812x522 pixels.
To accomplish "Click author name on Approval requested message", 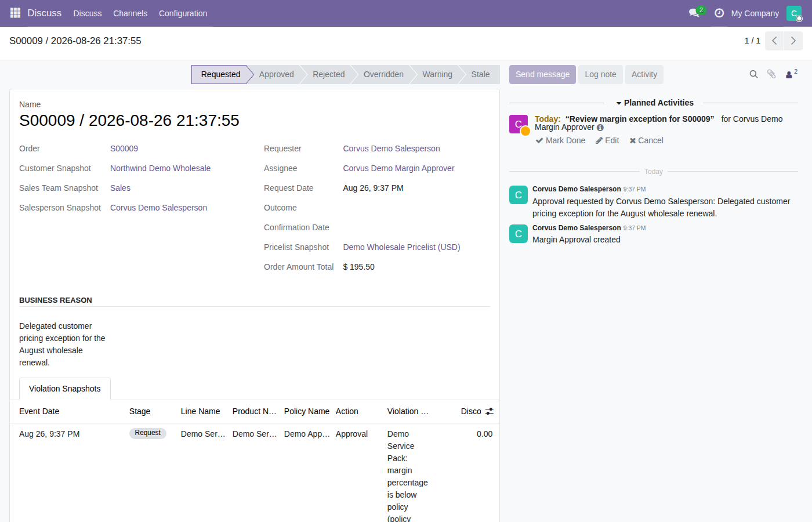I will 577,189.
